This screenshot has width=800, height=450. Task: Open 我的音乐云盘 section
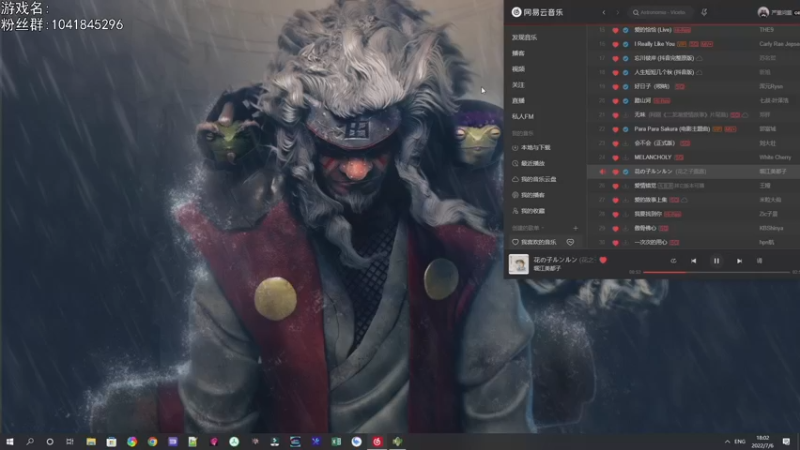(534, 179)
